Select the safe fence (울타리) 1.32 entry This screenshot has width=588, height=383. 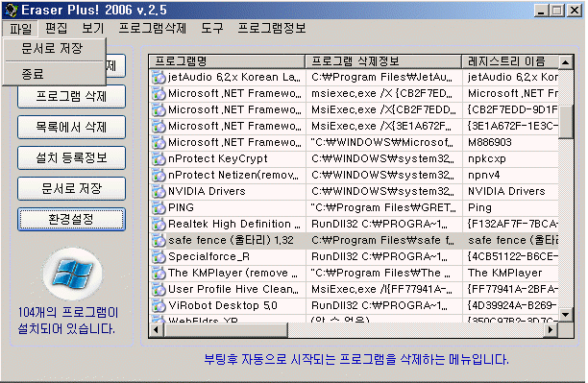[231, 240]
